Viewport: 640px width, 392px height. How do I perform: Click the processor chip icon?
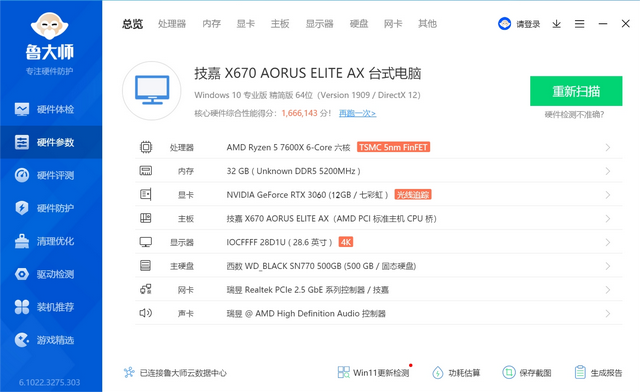tap(146, 147)
